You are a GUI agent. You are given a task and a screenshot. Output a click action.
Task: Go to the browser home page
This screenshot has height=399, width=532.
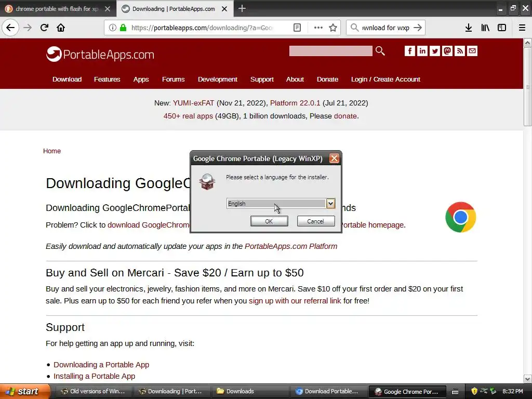pyautogui.click(x=61, y=28)
